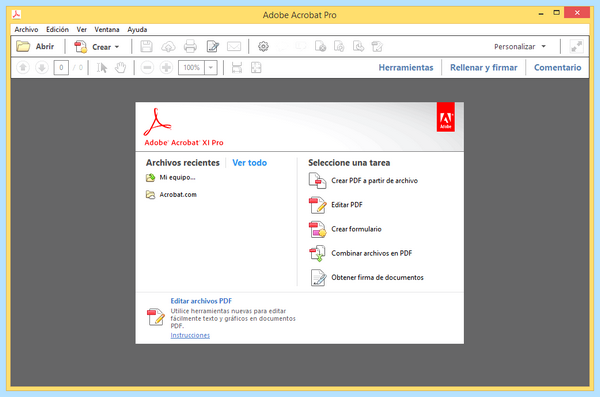Click the Mi equipo folder icon
600x397 pixels.
point(150,178)
